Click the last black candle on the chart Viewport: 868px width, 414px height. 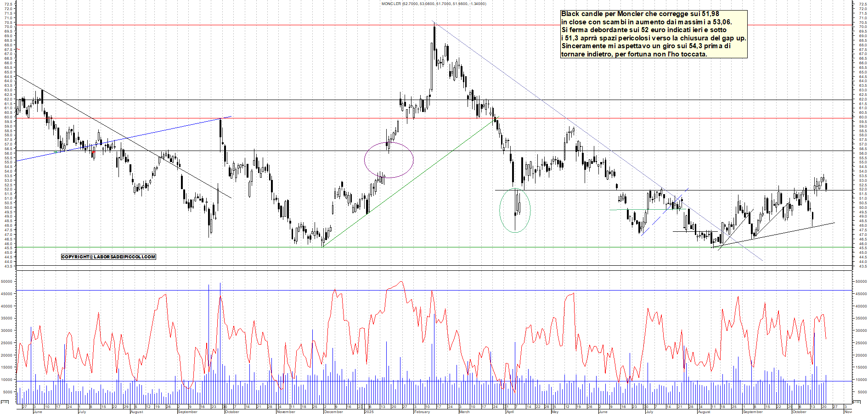pyautogui.click(x=826, y=186)
